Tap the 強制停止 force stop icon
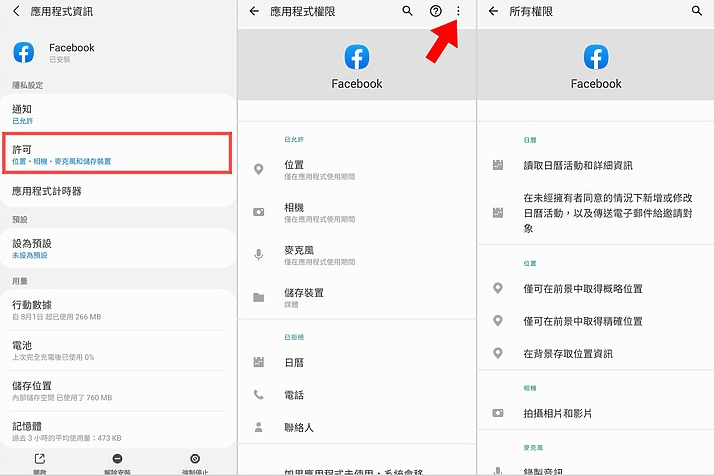The width and height of the screenshot is (714, 476). 195,459
